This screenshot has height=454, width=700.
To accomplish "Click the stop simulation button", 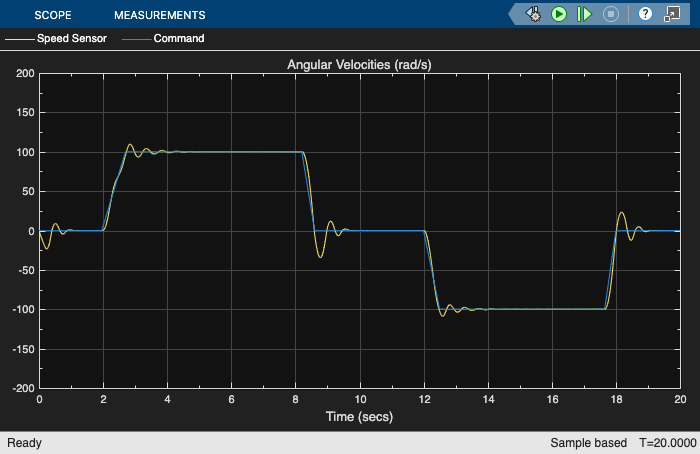I will (611, 14).
